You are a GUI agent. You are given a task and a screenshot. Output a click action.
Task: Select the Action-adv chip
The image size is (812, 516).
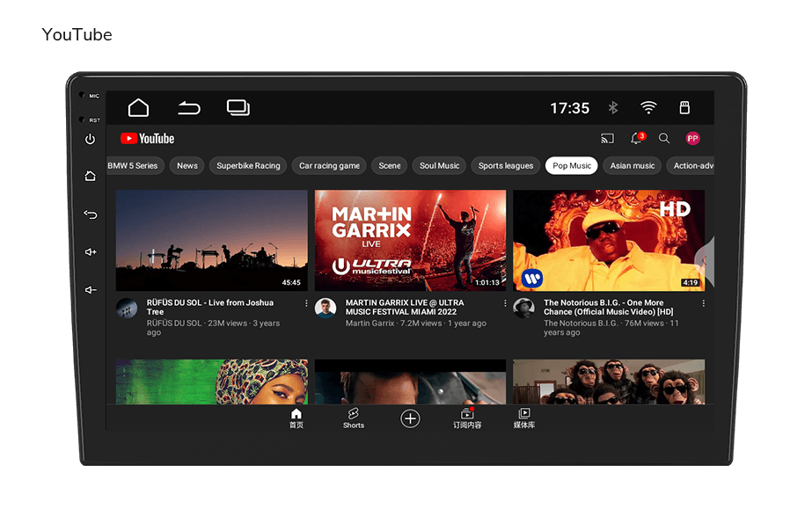(x=691, y=165)
